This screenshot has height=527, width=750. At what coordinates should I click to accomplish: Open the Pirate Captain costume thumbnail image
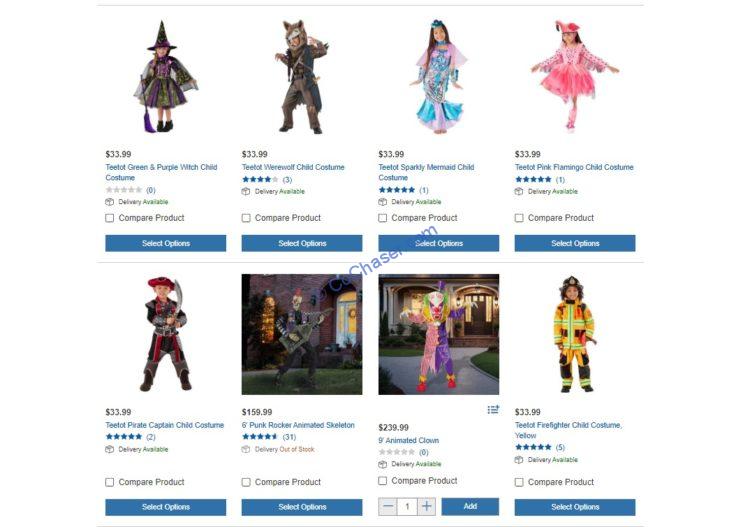pos(165,334)
